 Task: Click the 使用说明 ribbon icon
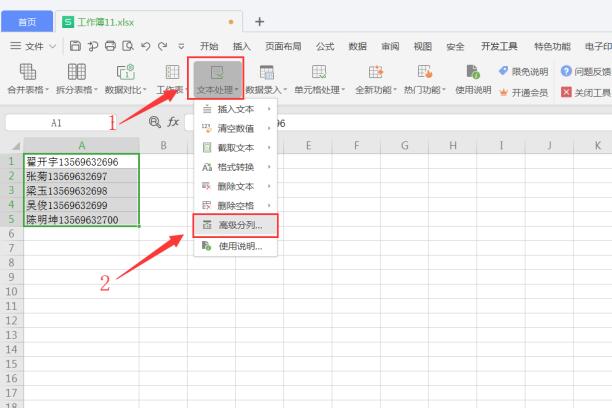(473, 79)
